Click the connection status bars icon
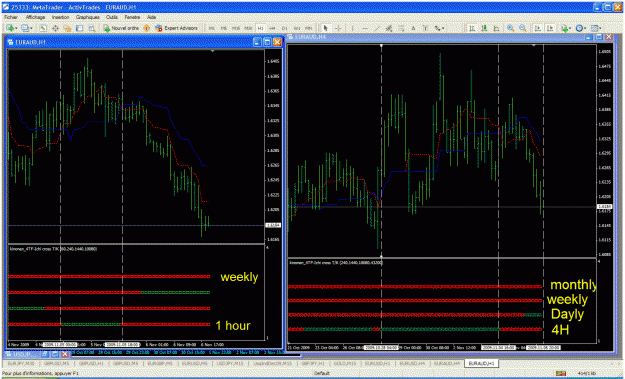Image resolution: width=625 pixels, height=379 pixels. click(560, 373)
